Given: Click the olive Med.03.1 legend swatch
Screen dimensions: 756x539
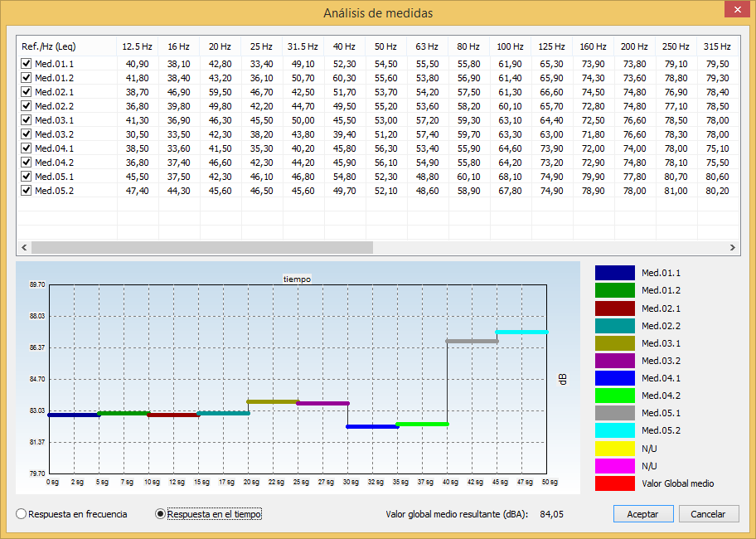Looking at the screenshot, I should tap(615, 343).
